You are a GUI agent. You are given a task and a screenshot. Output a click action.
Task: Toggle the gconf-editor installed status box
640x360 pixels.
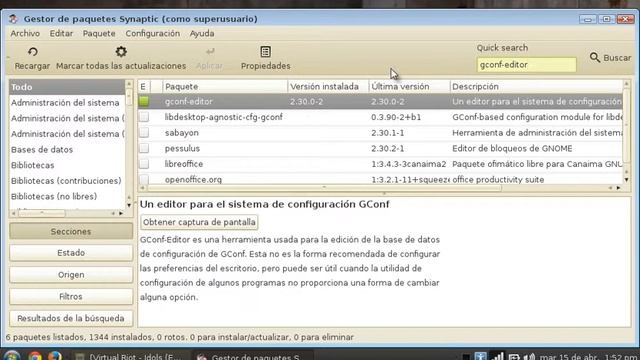click(144, 101)
